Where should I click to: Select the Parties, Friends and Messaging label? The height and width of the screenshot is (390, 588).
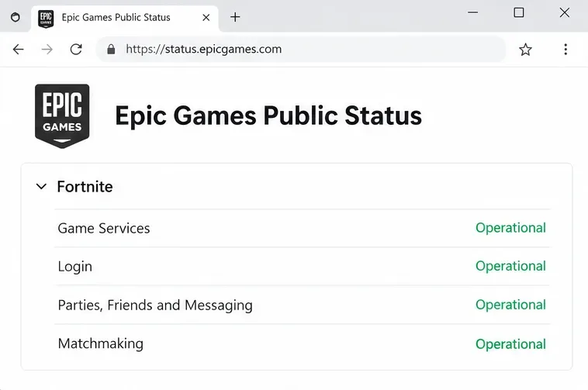click(x=155, y=305)
